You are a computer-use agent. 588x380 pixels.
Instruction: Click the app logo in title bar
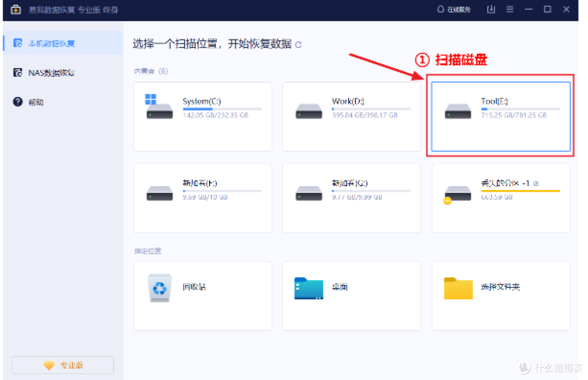coord(16,9)
